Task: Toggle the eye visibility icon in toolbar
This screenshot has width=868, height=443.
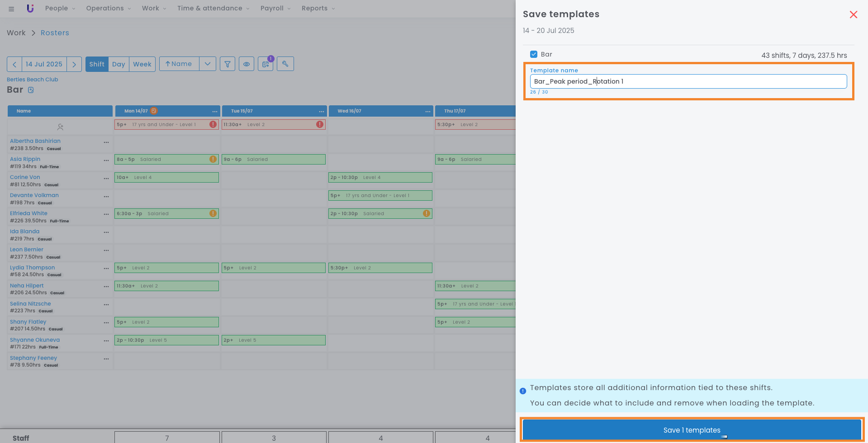Action: [x=247, y=64]
